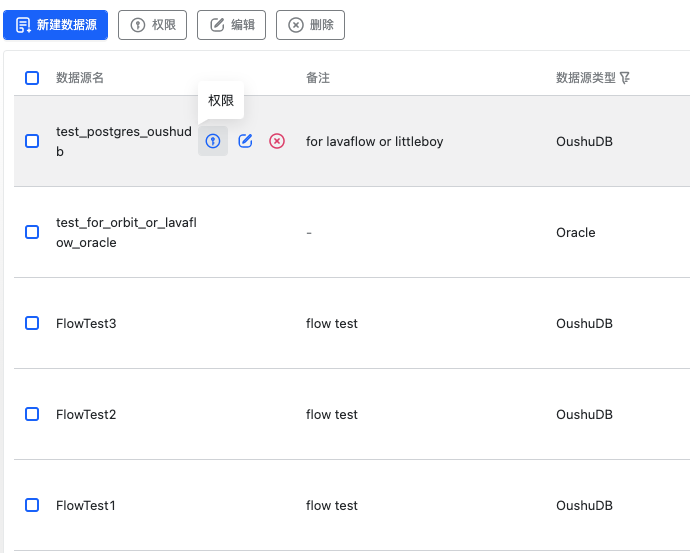Viewport: 690px width, 553px height.
Task: Click the 权限 toolbar button
Action: coord(152,25)
